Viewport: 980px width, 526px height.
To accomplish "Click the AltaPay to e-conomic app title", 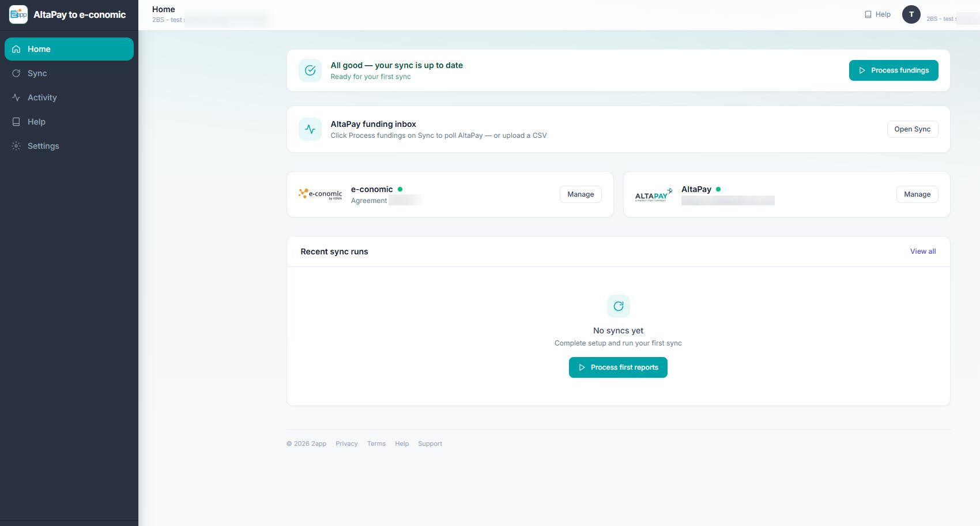I will 80,14.
